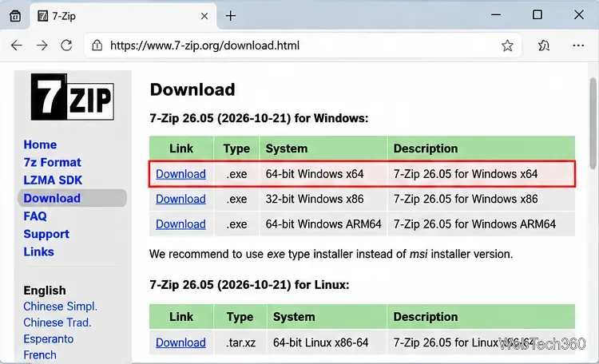
Task: Open the browser settings ellipsis menu
Action: [x=578, y=45]
